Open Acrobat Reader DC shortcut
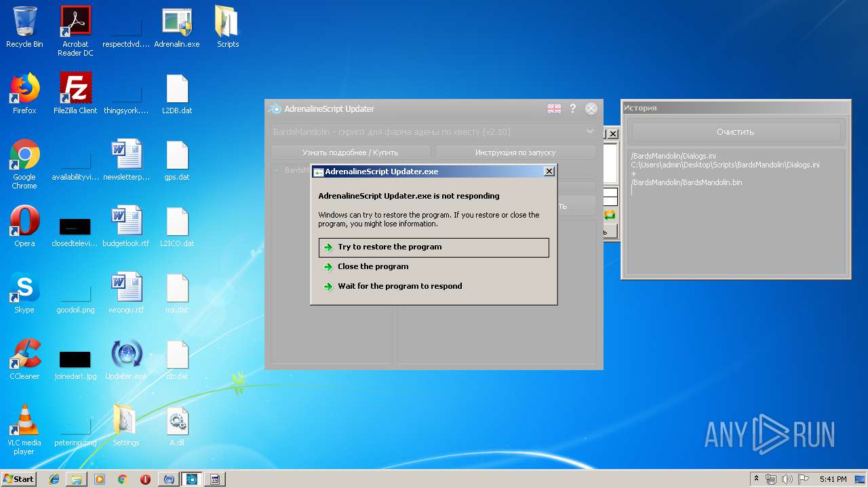868x488 pixels. point(75,31)
